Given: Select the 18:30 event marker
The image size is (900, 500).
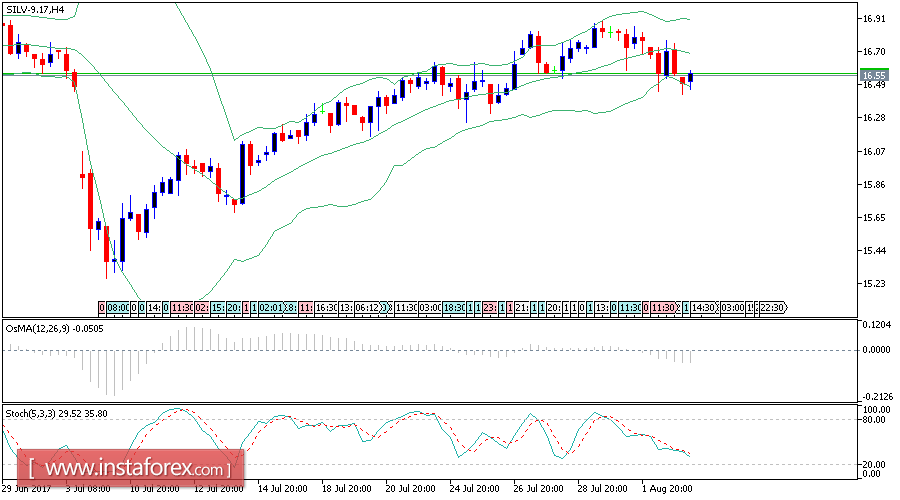Looking at the screenshot, I should pos(455,308).
